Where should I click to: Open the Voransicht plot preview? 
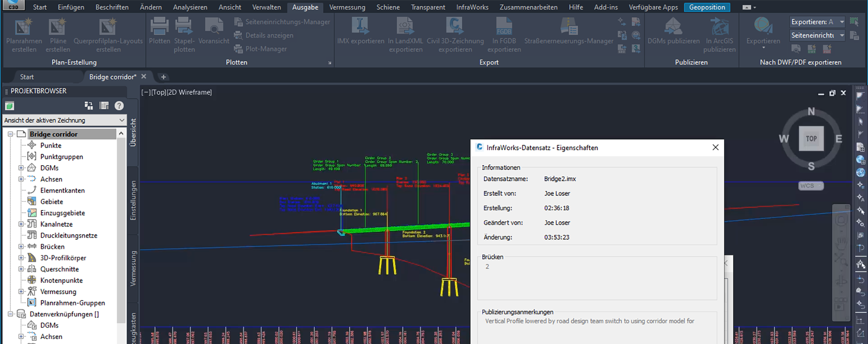click(x=214, y=31)
